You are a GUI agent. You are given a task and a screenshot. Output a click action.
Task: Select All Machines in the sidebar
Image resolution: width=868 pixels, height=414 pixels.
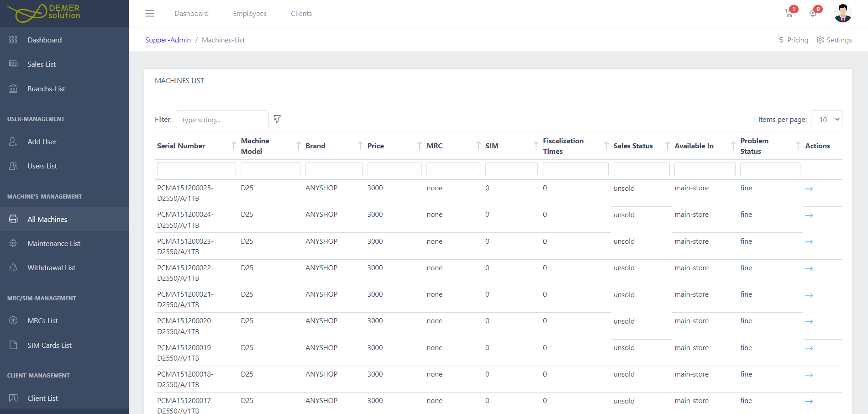64,219
